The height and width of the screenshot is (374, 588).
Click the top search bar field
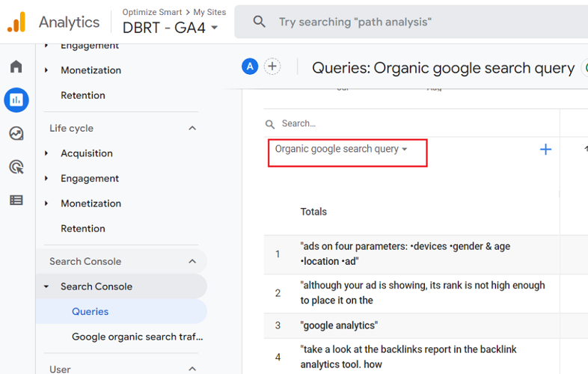(x=419, y=22)
